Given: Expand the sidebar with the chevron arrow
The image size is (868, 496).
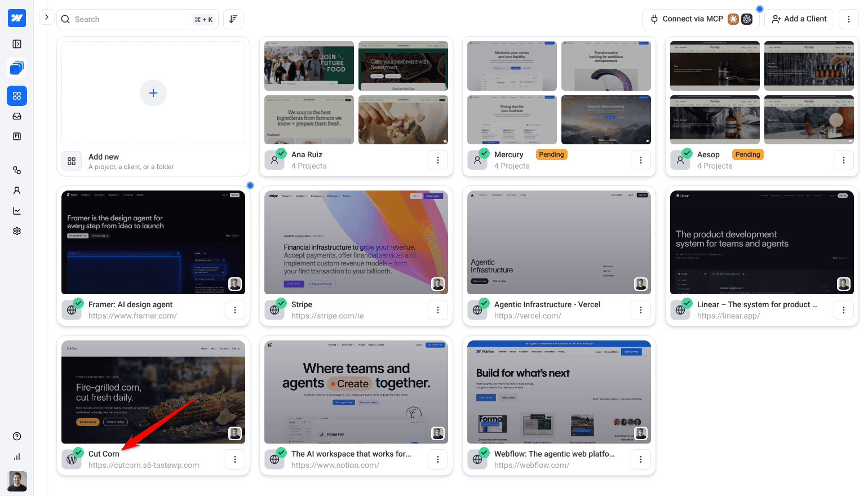Looking at the screenshot, I should (x=47, y=17).
